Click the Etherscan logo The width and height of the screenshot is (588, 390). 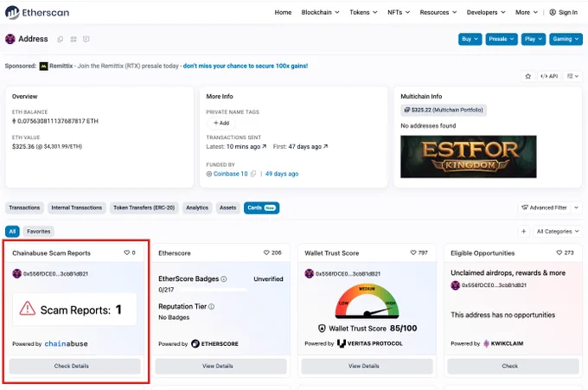click(x=37, y=12)
